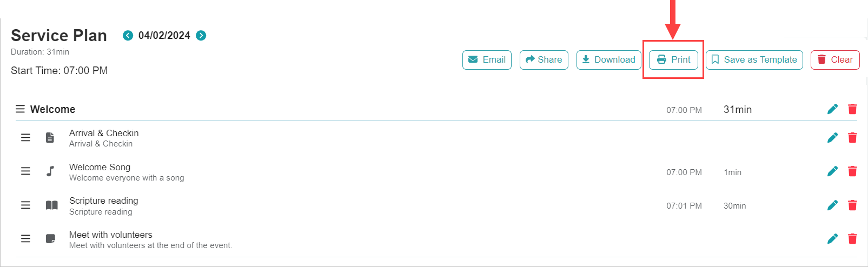868x267 pixels.
Task: Edit the Scripture reading item
Action: click(832, 205)
